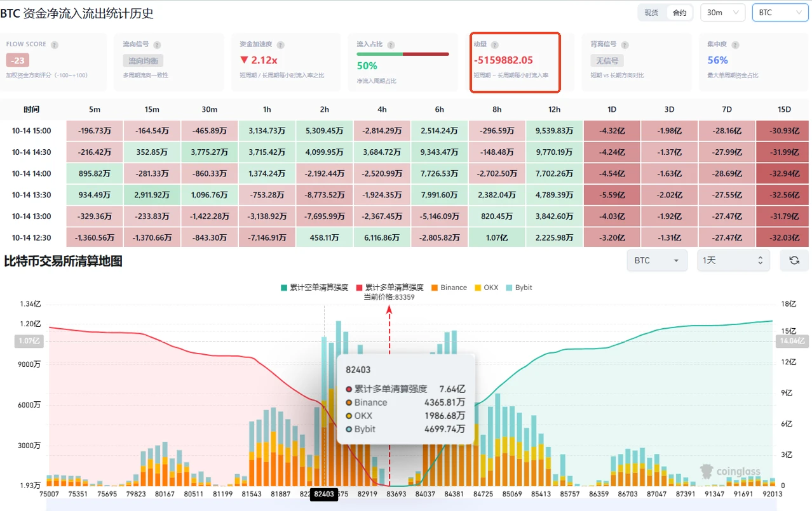The image size is (812, 511).
Task: Click the 1h column header
Action: 267,110
